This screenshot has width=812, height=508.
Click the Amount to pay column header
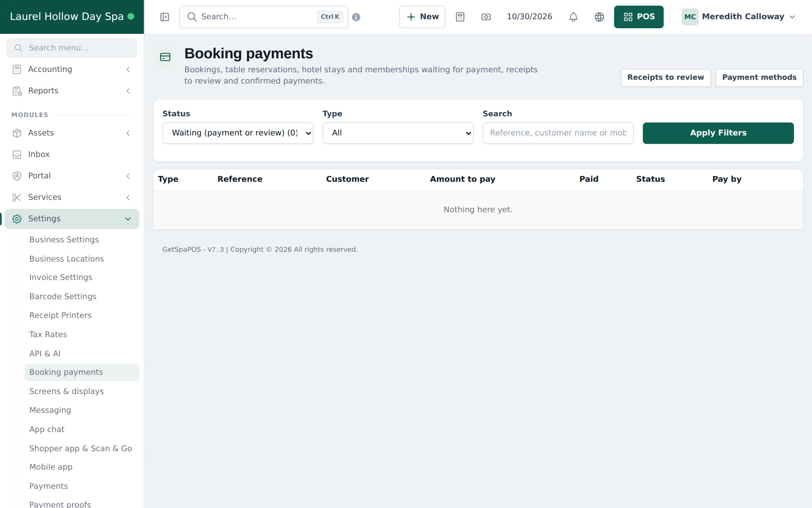[462, 179]
